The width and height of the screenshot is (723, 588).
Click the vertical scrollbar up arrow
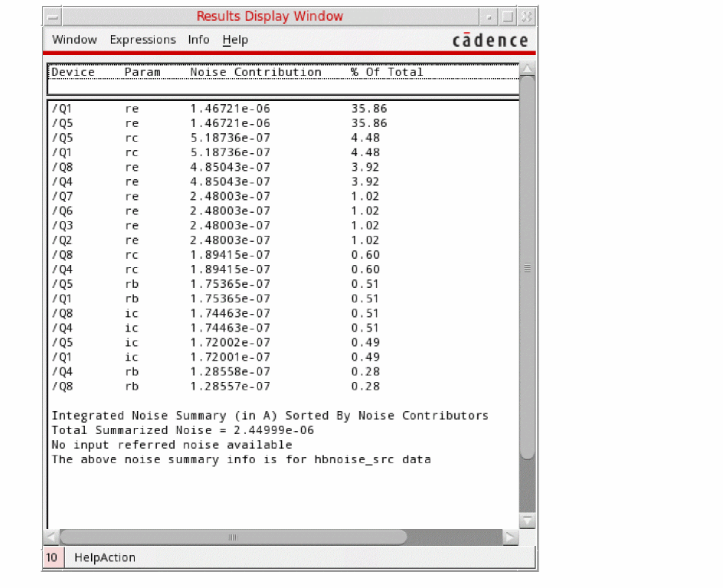(x=527, y=69)
